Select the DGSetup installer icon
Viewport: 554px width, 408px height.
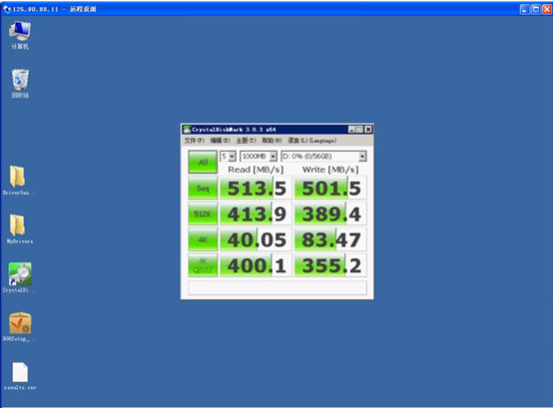tap(20, 326)
